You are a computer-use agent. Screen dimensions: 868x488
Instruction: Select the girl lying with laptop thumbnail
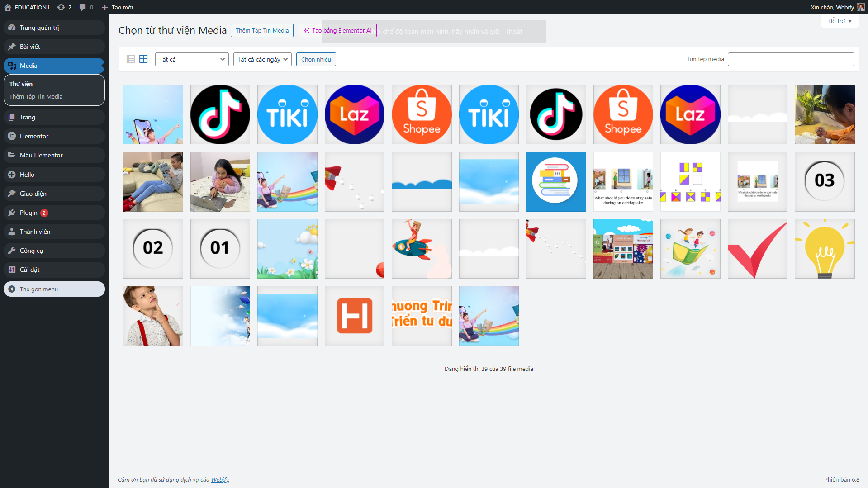[220, 181]
